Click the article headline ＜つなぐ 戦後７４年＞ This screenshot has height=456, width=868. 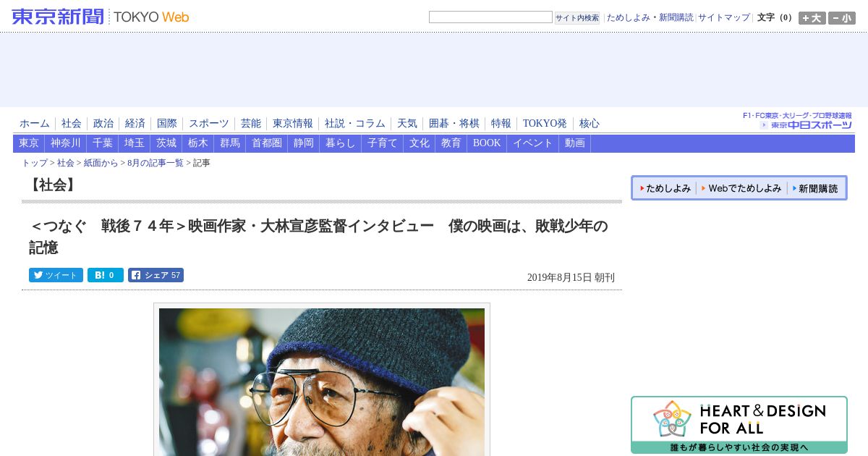point(318,237)
